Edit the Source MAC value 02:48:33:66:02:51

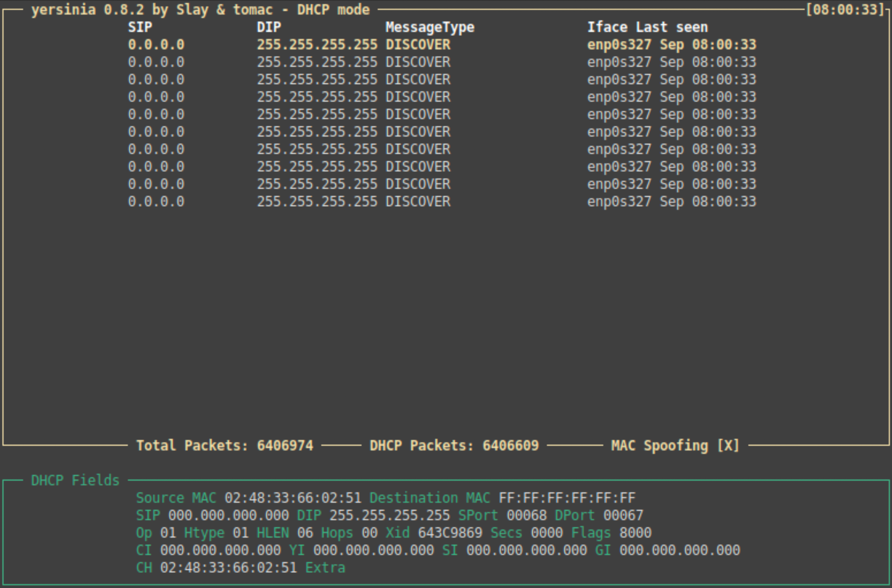293,498
